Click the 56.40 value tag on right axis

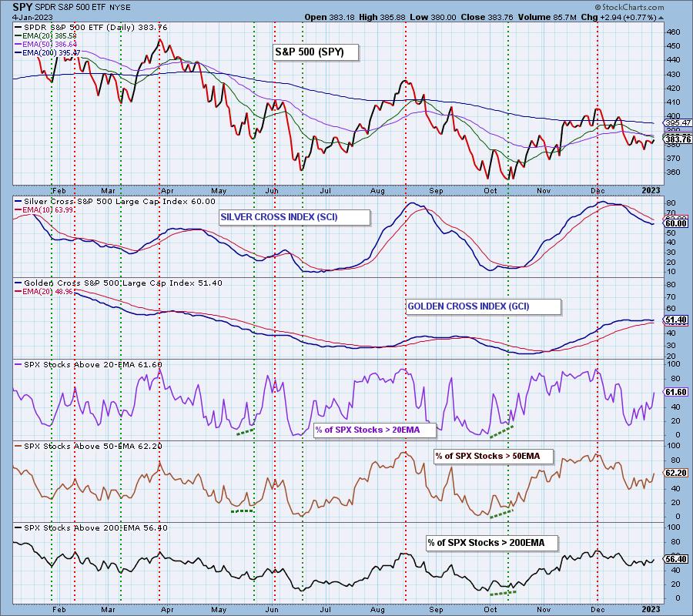[676, 559]
